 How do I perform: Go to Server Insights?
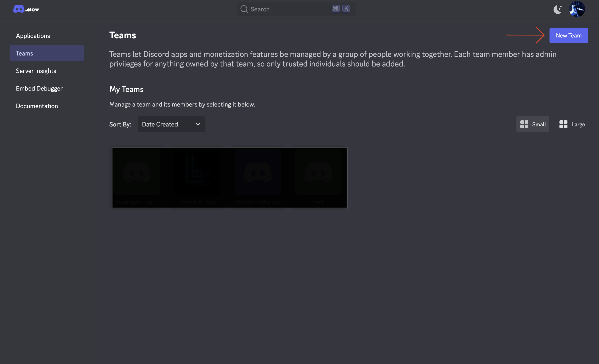pos(36,71)
